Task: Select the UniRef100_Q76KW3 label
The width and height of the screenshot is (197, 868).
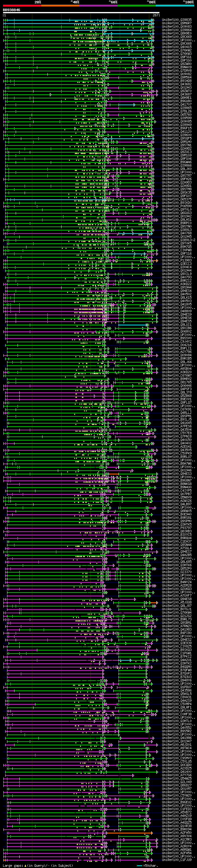Action: [177, 54]
